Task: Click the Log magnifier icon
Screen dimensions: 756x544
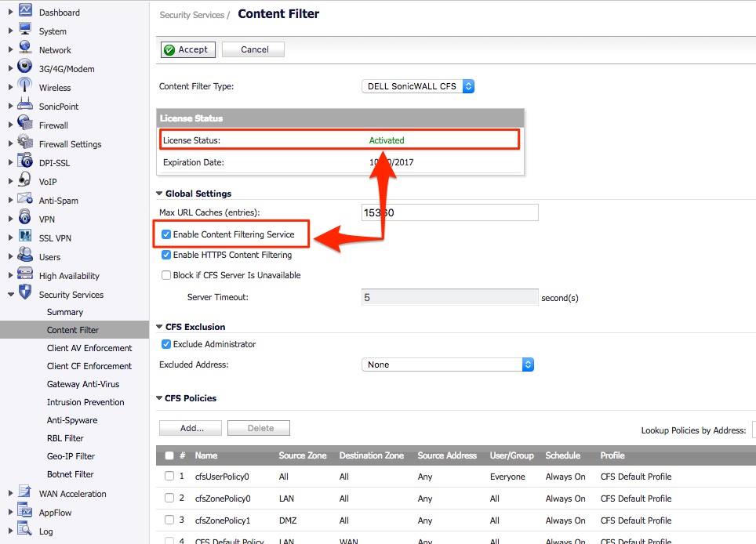Action: tap(25, 528)
